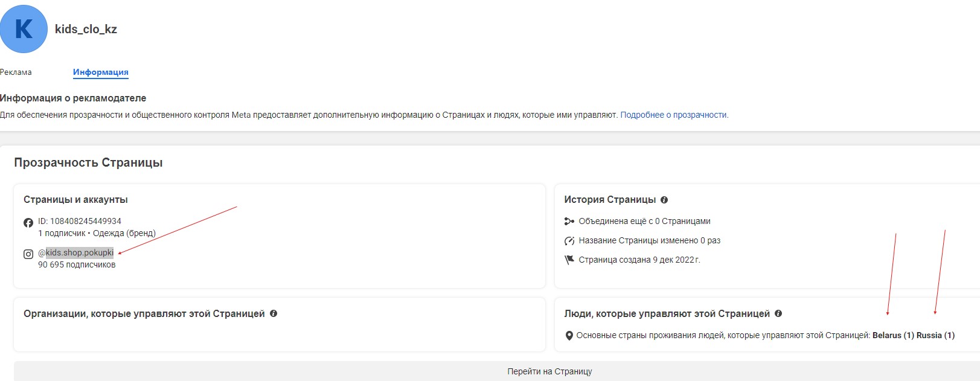Screen dimensions: 980x381
Task: Click the 90 695 подписчиков count
Action: [77, 264]
